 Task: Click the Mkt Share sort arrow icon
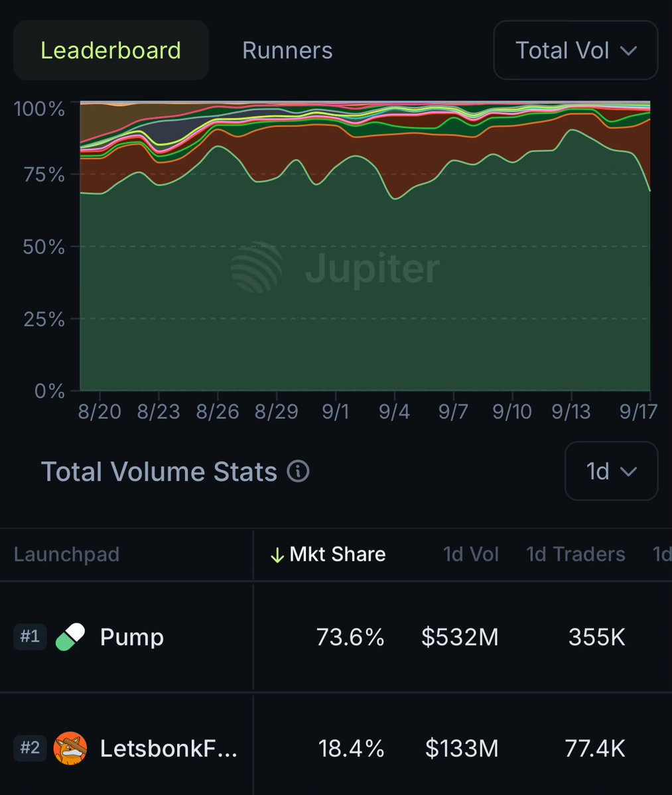click(x=277, y=555)
